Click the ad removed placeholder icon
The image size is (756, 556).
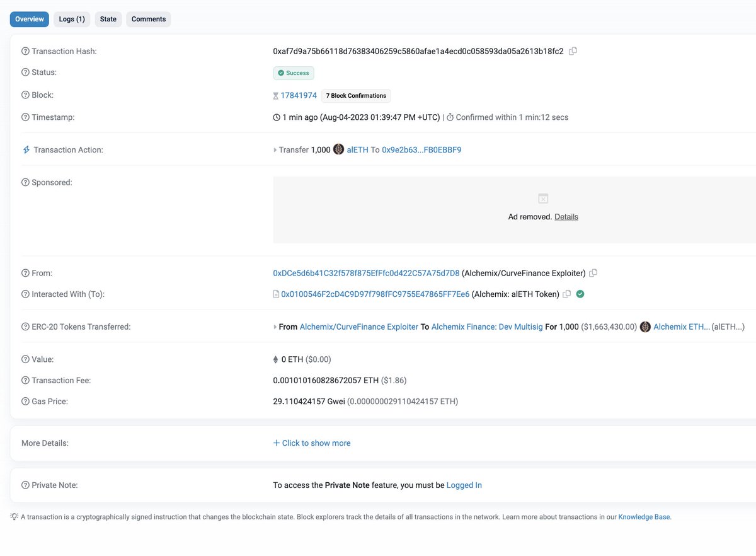[x=543, y=199]
